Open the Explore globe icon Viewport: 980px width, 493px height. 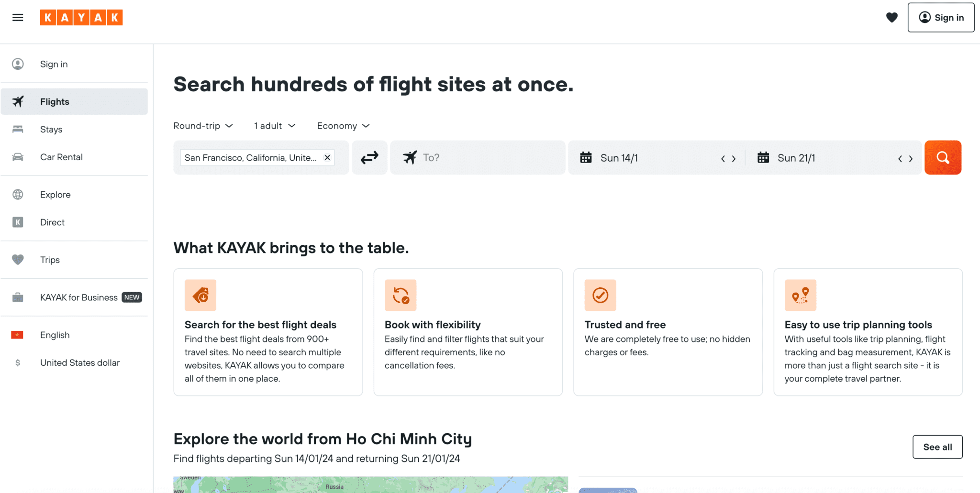(18, 194)
